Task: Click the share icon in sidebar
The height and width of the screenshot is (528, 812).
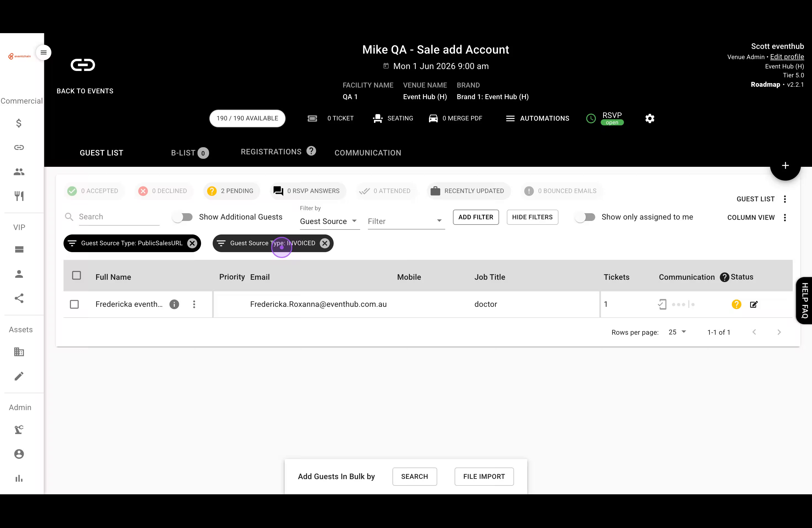Action: pos(19,299)
